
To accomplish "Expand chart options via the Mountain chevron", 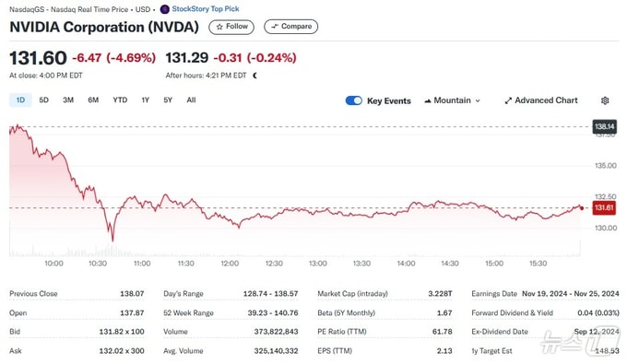I will (x=478, y=101).
